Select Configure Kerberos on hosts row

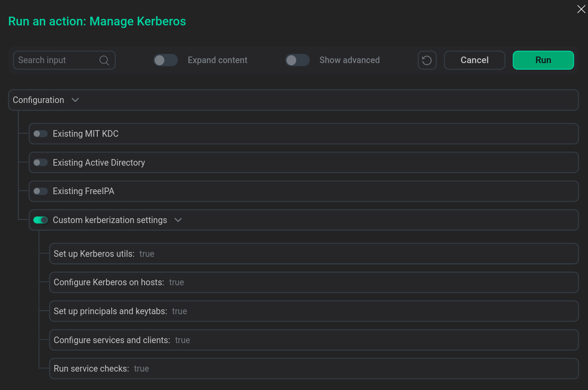coord(314,282)
